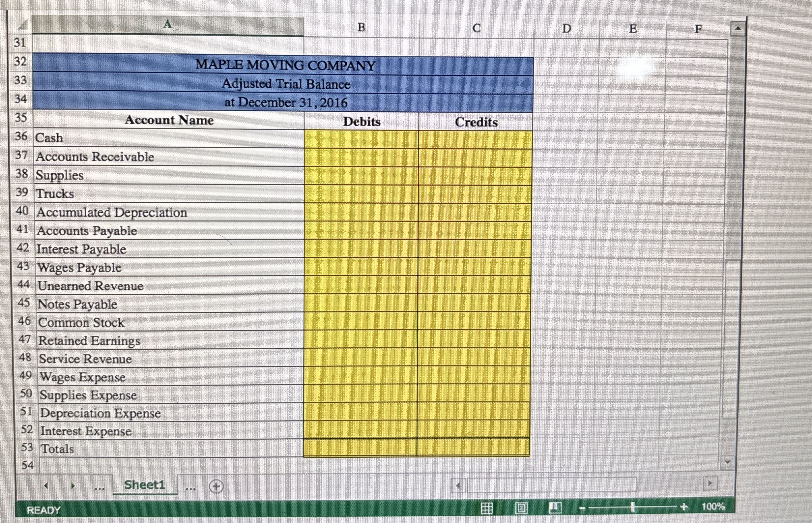The height and width of the screenshot is (523, 812).
Task: Click ellipsis before the Sheet1 tab
Action: pos(100,488)
